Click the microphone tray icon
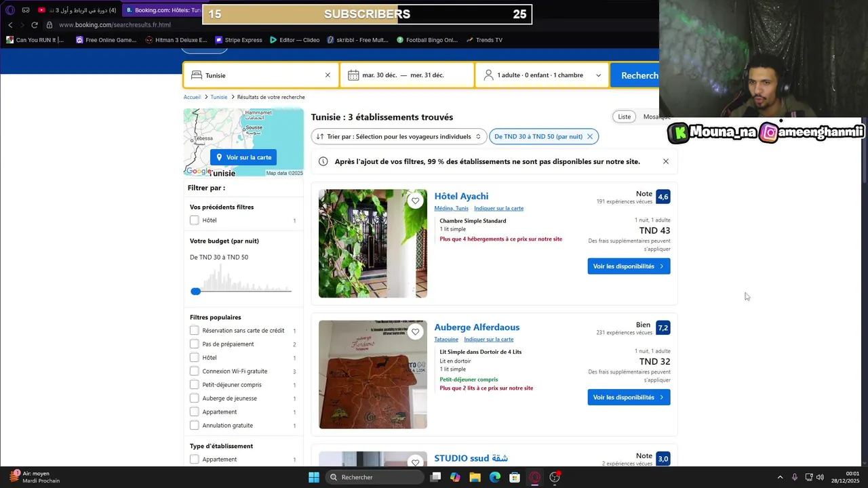Viewport: 868px width, 488px height. click(795, 477)
